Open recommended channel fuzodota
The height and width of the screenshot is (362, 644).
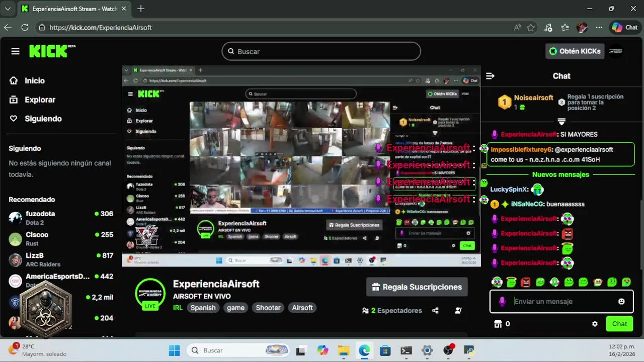pyautogui.click(x=61, y=218)
